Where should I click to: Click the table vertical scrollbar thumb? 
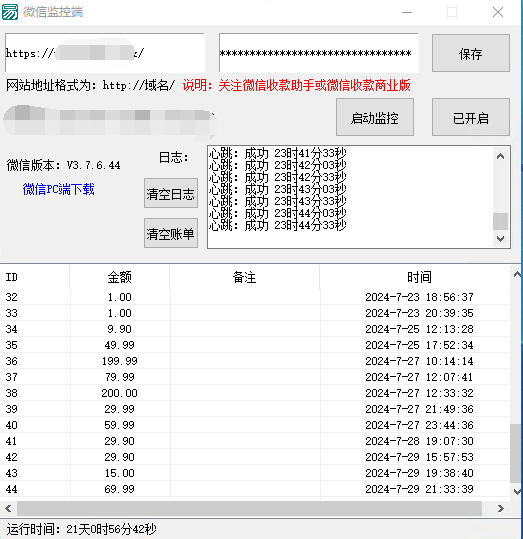[515, 454]
